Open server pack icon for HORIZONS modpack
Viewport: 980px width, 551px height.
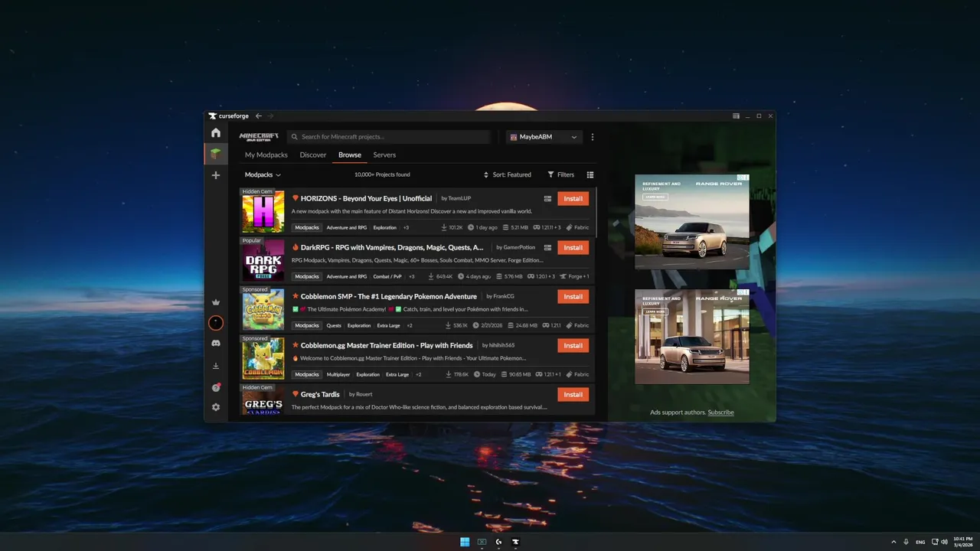coord(547,198)
